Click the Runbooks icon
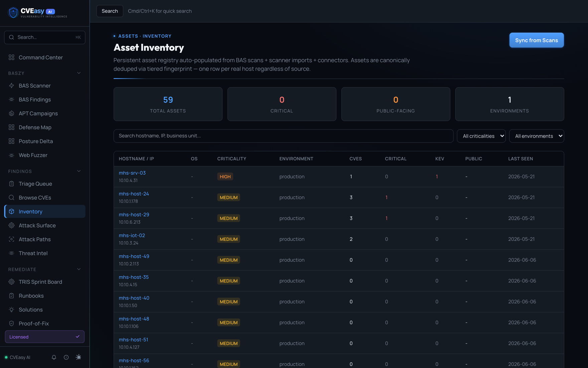 (11, 296)
